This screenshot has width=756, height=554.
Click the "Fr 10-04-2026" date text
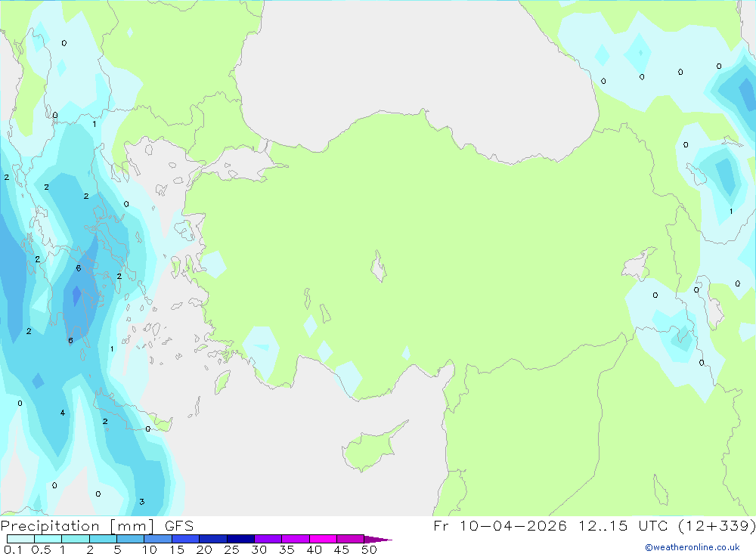pos(500,525)
